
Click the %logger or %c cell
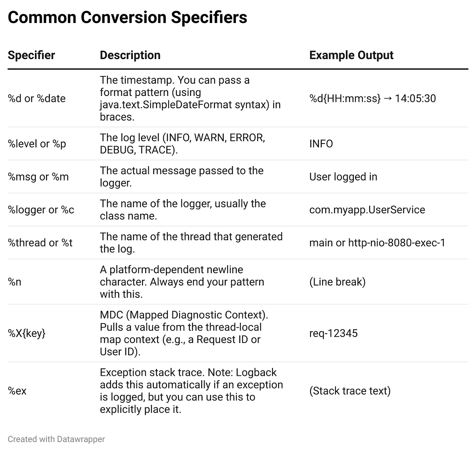tap(41, 210)
